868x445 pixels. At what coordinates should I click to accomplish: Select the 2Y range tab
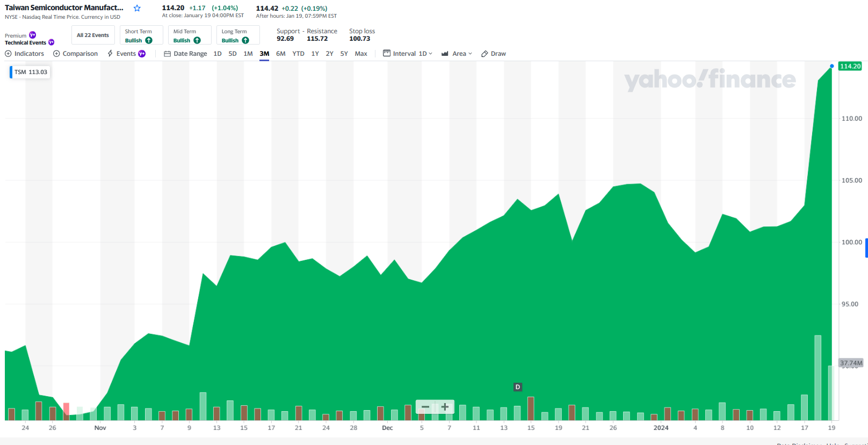(x=330, y=54)
